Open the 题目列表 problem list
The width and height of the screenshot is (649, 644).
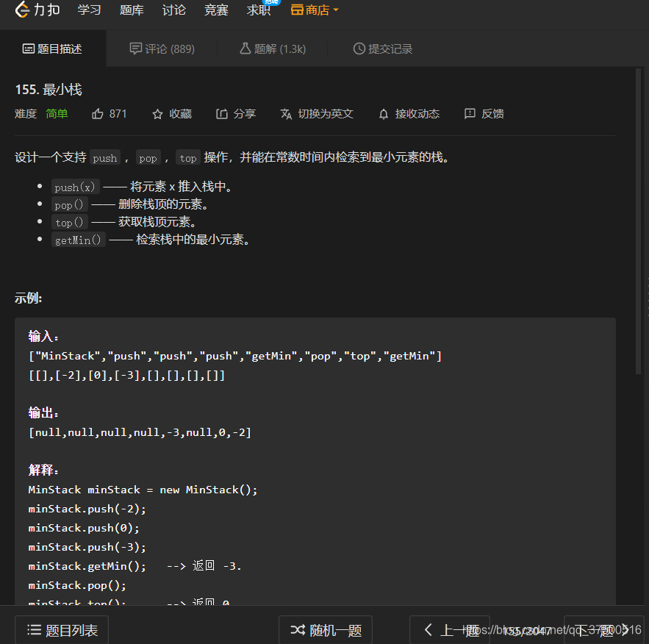tap(61, 629)
